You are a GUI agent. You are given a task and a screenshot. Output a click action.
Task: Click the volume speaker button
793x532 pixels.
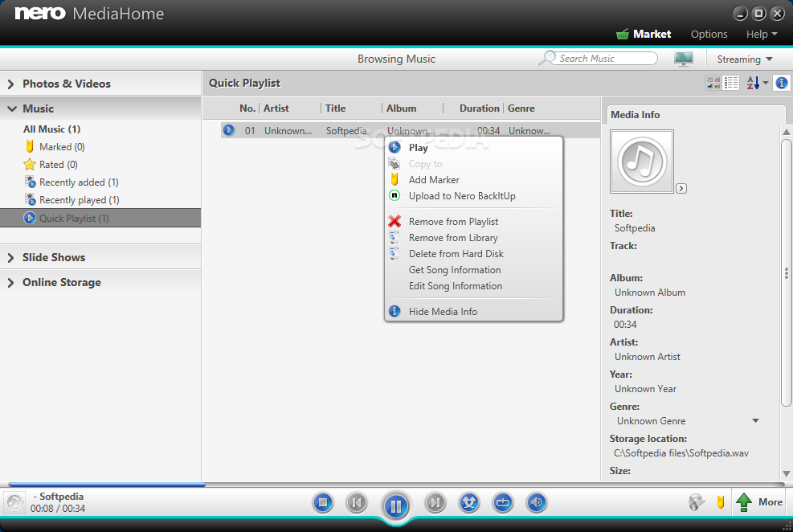[x=537, y=503]
